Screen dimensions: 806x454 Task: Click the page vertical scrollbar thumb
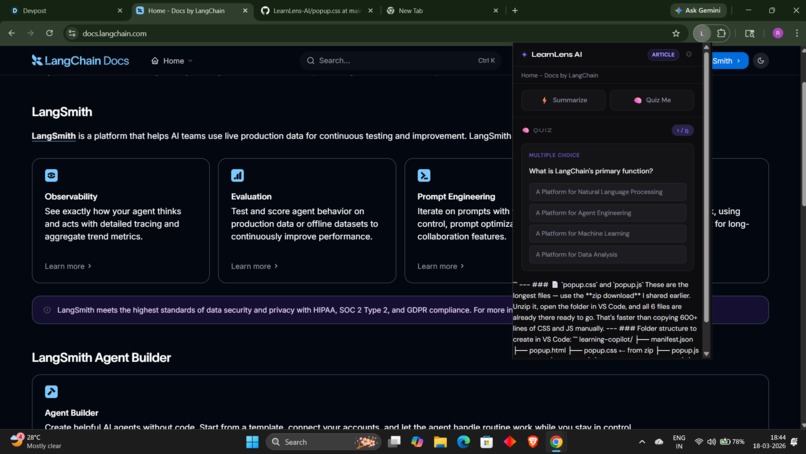click(803, 144)
